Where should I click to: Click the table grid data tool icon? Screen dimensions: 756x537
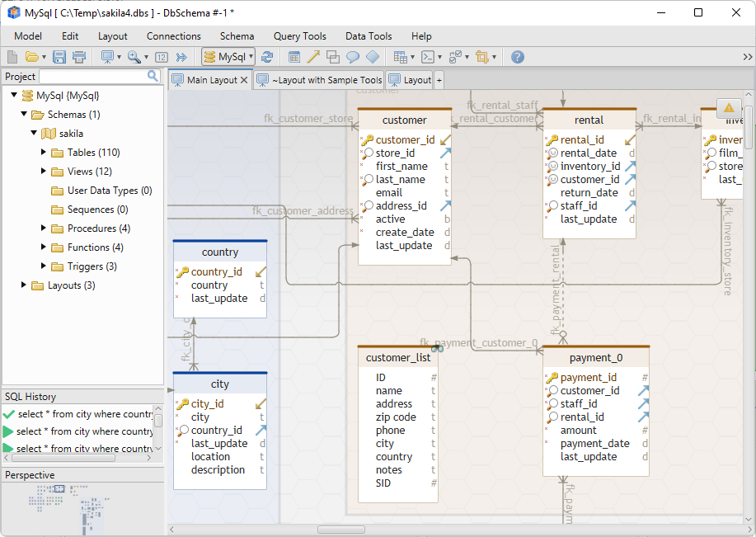click(400, 57)
